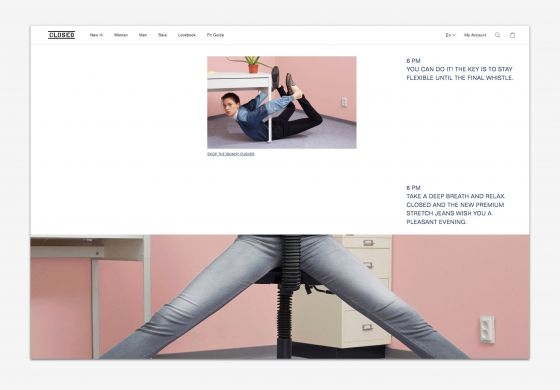
Task: Click the text 'PLEASANT EVENING.'
Action: coord(436,222)
